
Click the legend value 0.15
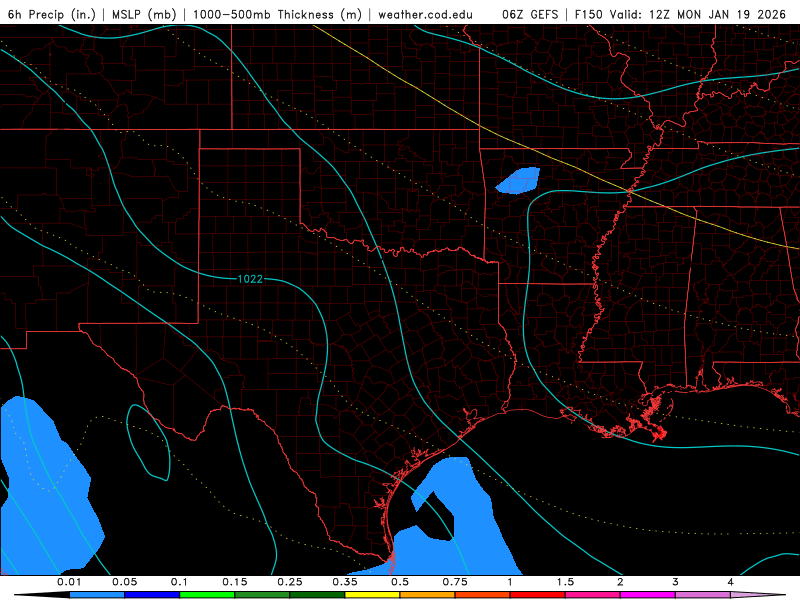235,582
